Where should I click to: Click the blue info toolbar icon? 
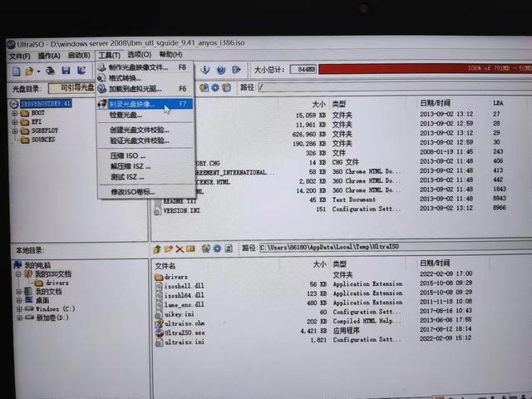[205, 70]
